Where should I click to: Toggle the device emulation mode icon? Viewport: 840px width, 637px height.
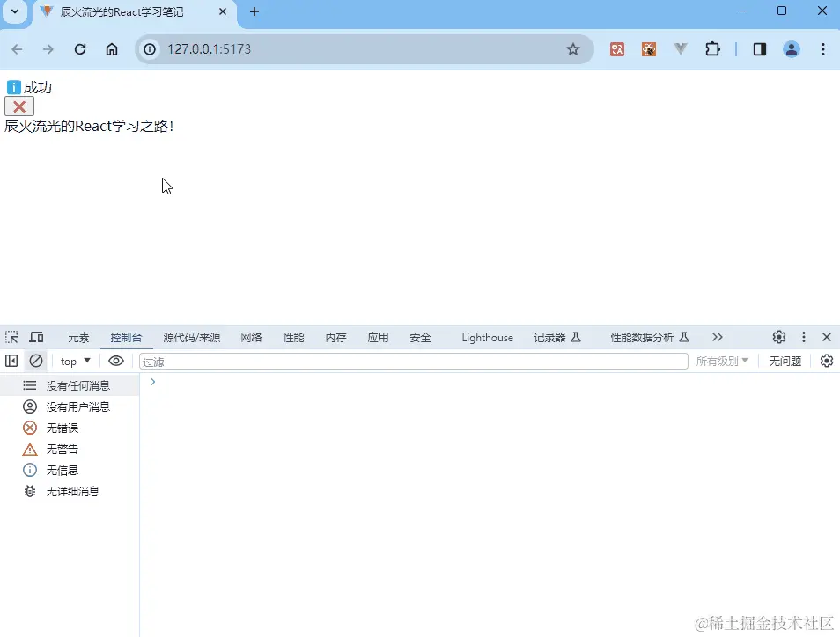point(35,337)
